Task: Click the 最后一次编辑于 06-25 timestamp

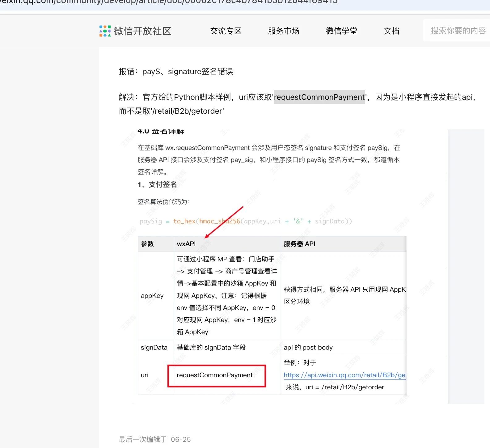Action: click(155, 439)
